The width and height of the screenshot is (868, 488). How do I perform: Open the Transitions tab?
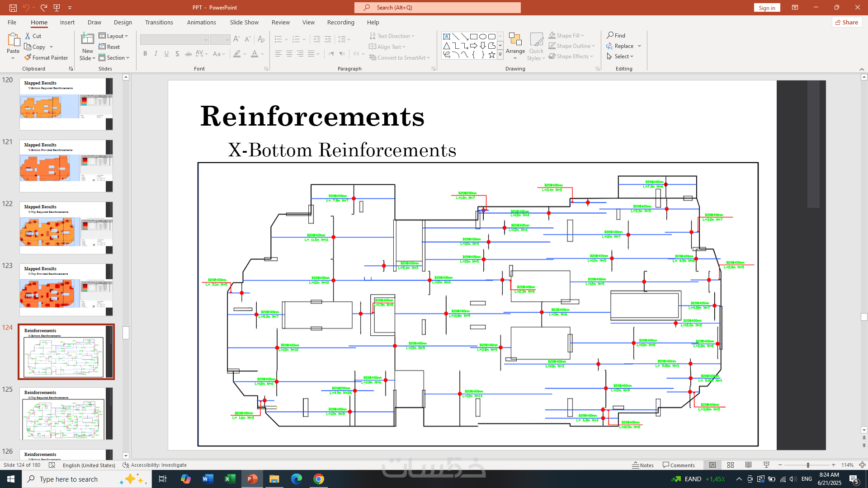159,22
